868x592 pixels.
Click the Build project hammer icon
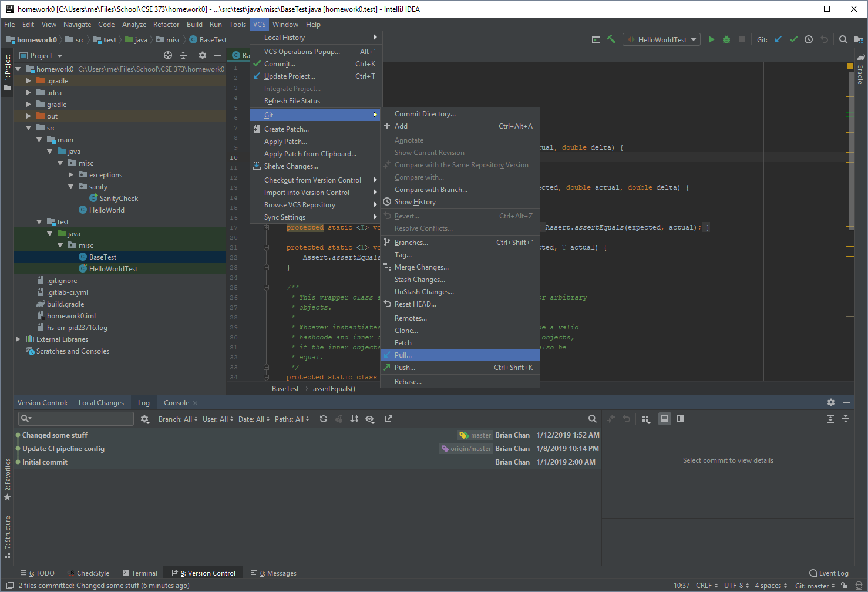point(611,39)
